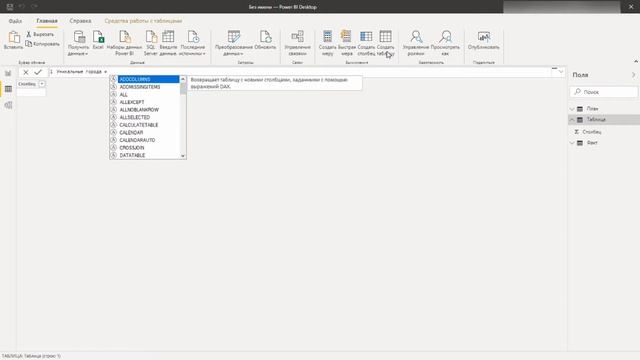The width and height of the screenshot is (640, 360).
Task: Open the Файл menu tab
Action: tap(15, 21)
